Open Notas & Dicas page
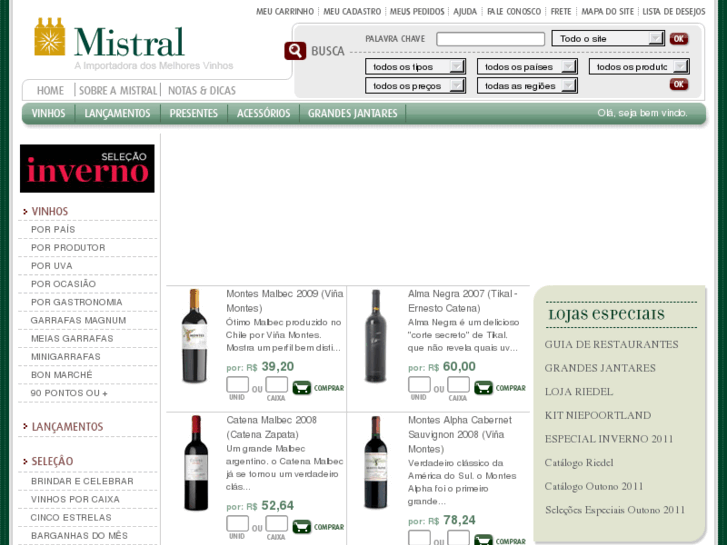The height and width of the screenshot is (545, 727). pyautogui.click(x=202, y=90)
